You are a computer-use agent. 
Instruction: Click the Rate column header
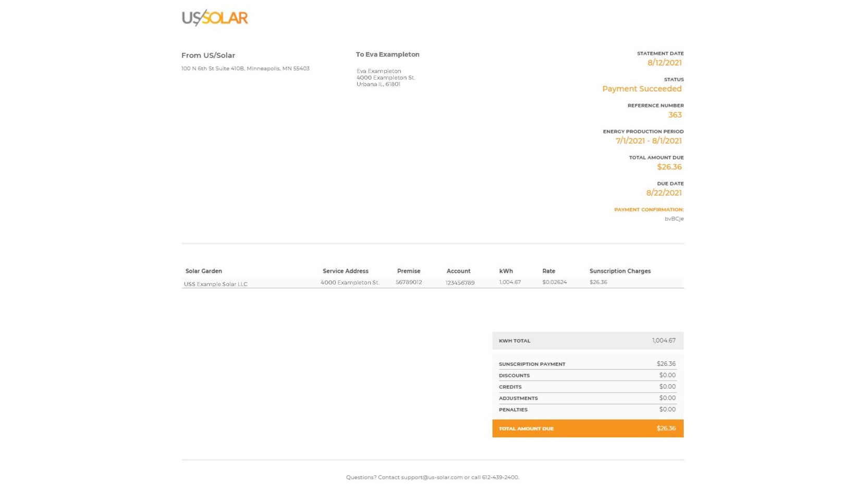tap(548, 271)
